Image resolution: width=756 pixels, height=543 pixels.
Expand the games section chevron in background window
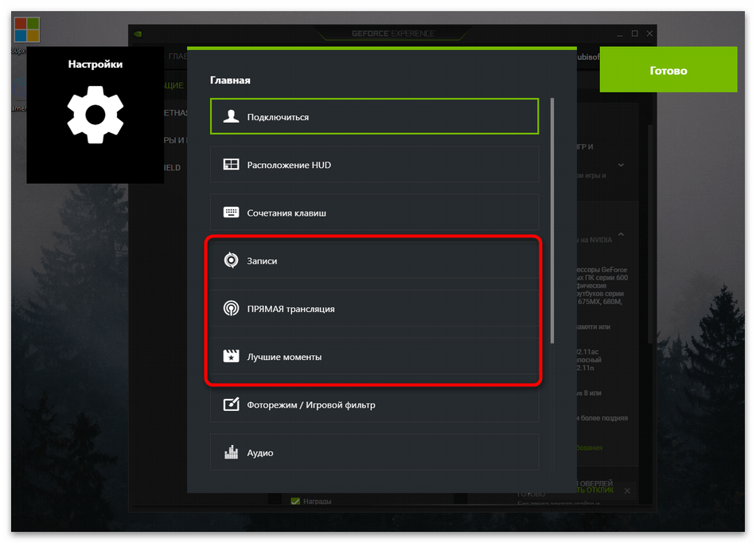click(621, 165)
